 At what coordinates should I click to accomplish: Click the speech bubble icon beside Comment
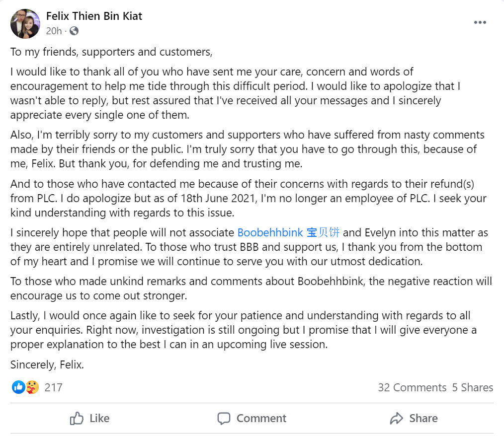[224, 418]
